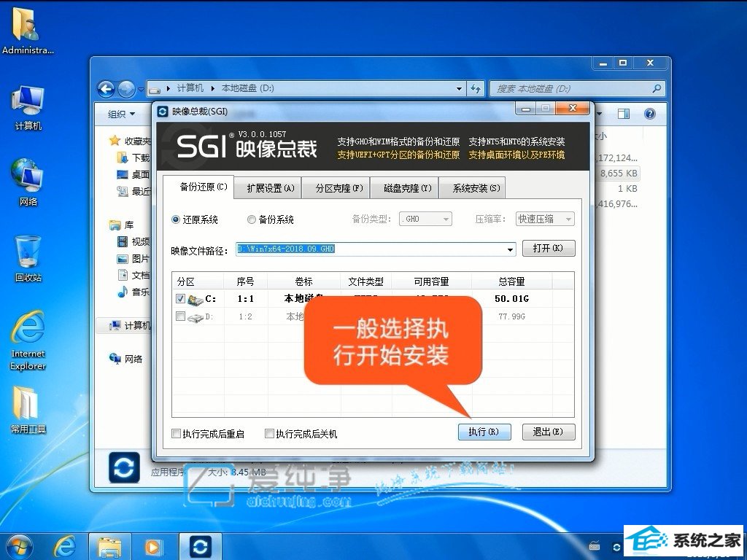Open the file explorer taskbar icon
Image resolution: width=747 pixels, height=560 pixels.
pyautogui.click(x=109, y=547)
